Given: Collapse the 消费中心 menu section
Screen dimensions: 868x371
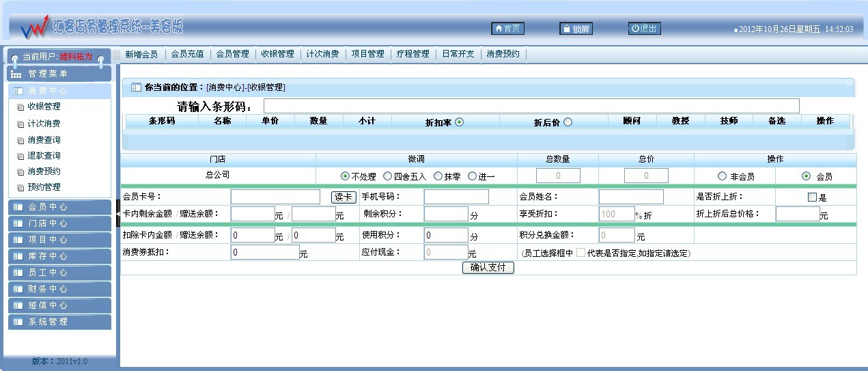Looking at the screenshot, I should coord(59,91).
